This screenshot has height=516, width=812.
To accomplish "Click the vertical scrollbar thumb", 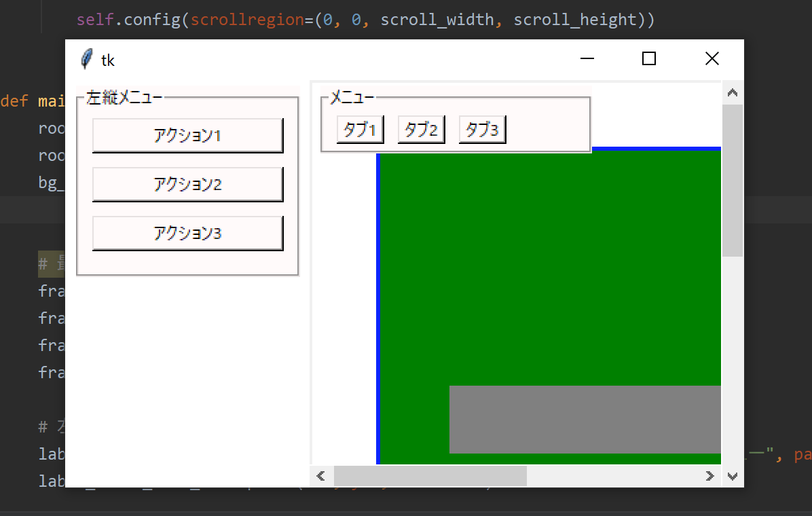I will (x=733, y=181).
